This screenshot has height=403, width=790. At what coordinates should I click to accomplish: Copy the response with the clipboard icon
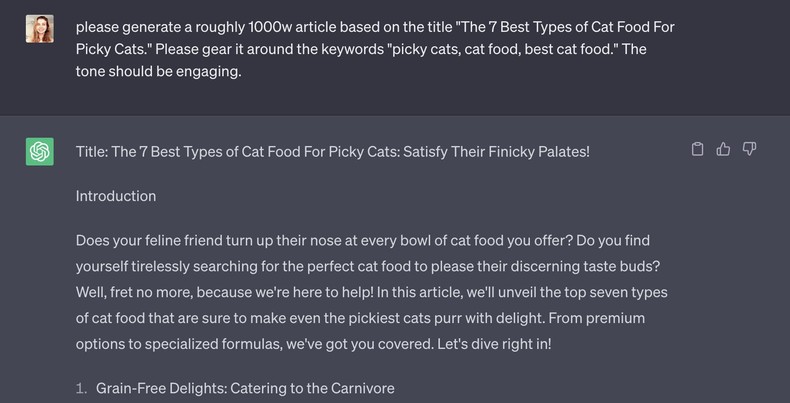(698, 150)
